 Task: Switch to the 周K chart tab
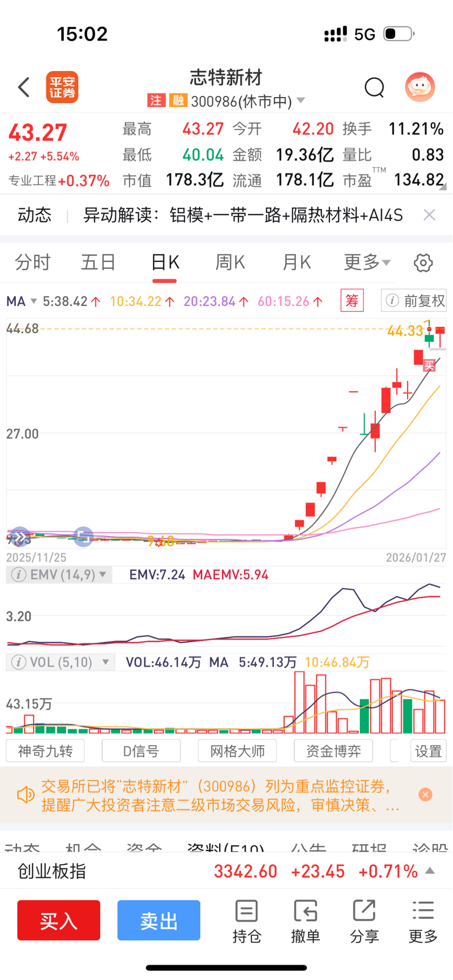pos(230,262)
